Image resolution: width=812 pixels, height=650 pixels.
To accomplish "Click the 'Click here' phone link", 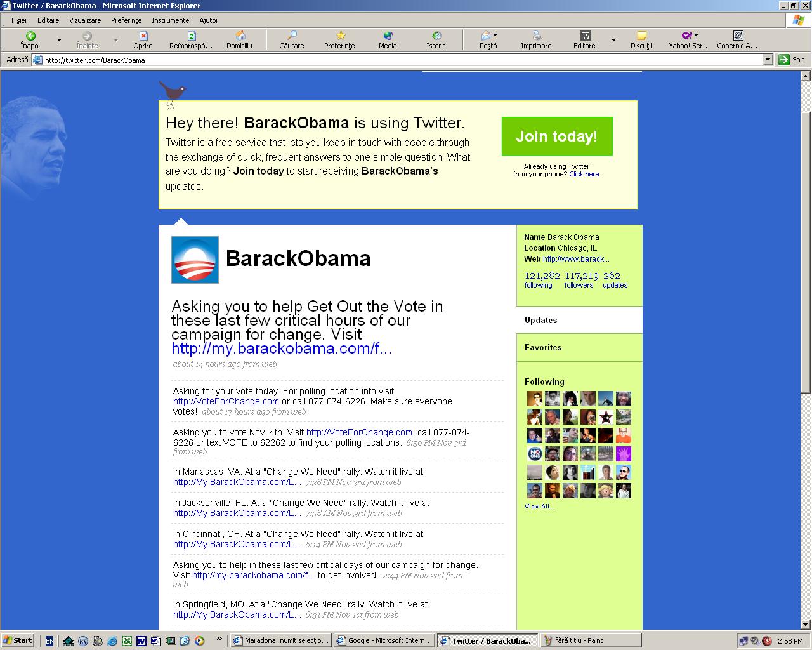I will (x=584, y=174).
